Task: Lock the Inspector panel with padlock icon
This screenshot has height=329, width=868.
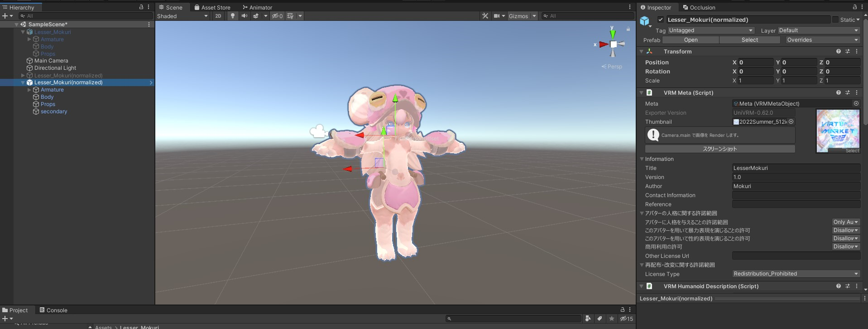Action: point(854,7)
